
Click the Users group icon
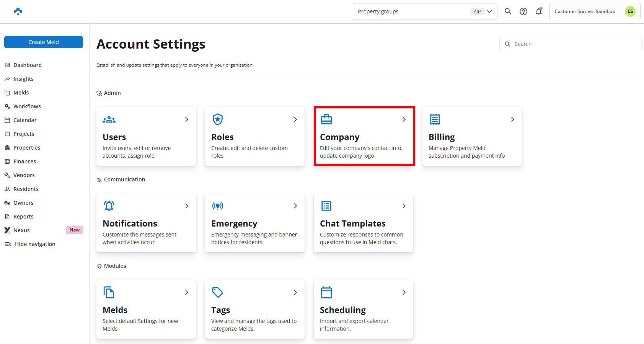point(109,119)
